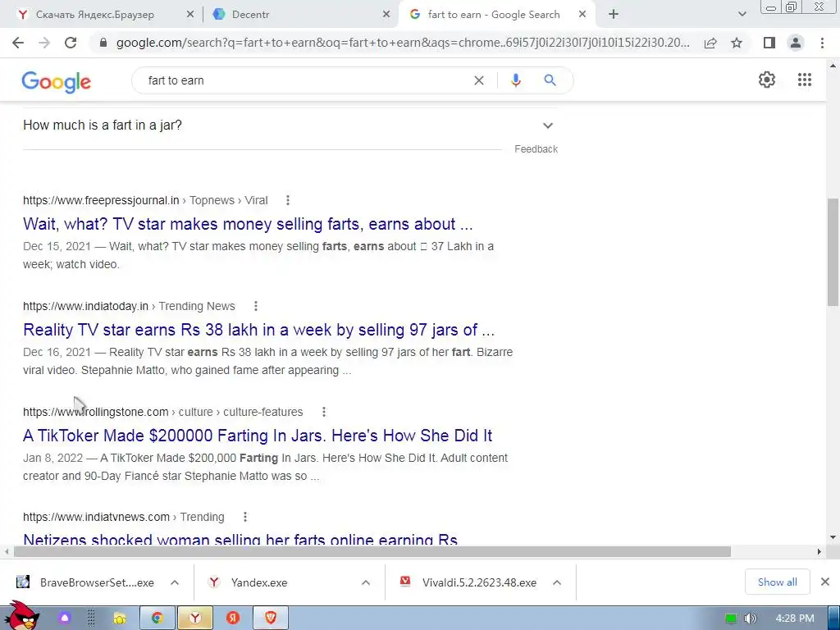This screenshot has width=840, height=630.
Task: Open the Brave lion taskbar icon
Action: 271,619
